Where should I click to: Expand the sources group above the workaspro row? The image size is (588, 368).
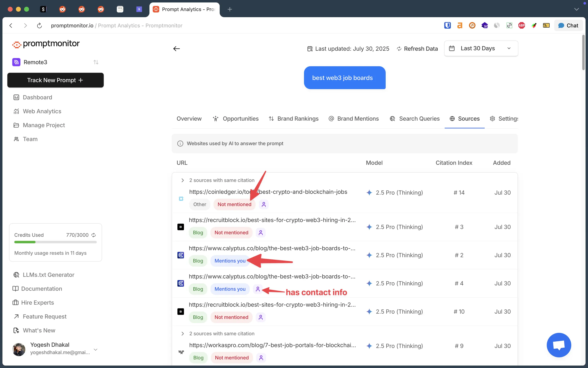click(183, 334)
